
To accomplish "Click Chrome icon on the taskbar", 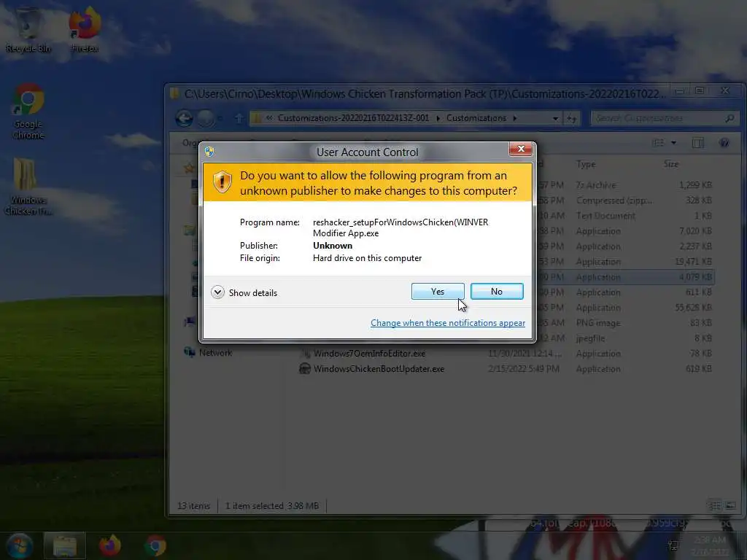I will pos(155,545).
